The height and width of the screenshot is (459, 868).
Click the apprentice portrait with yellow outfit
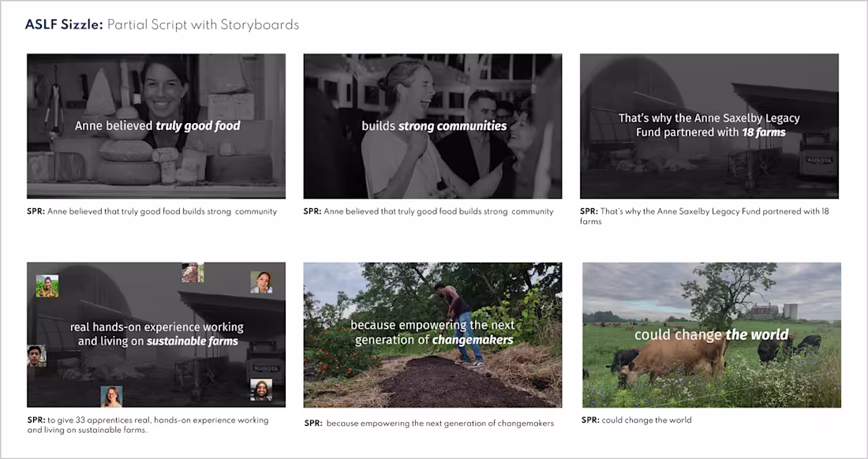(x=47, y=286)
